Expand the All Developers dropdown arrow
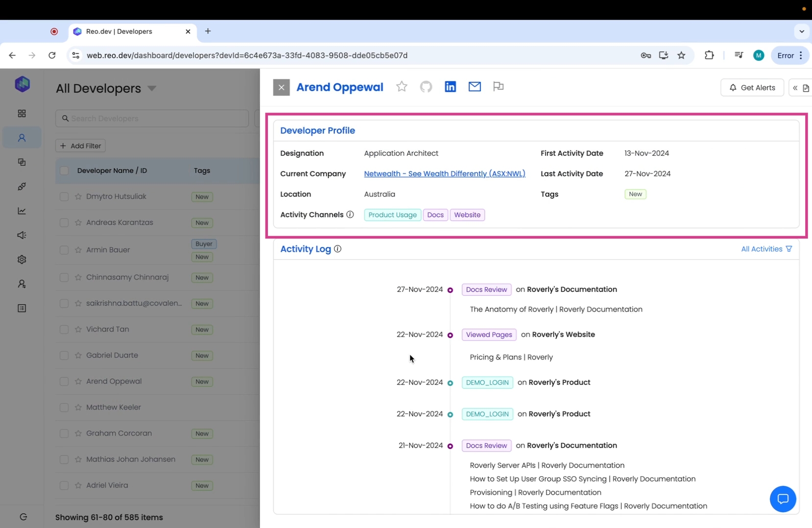Screen dimensions: 812x528 [x=152, y=89]
